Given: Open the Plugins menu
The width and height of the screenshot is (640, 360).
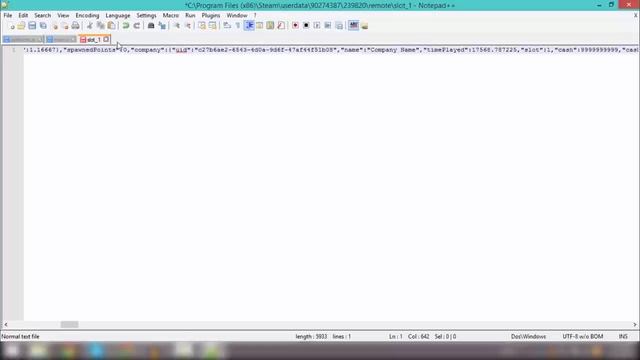Looking at the screenshot, I should [211, 16].
